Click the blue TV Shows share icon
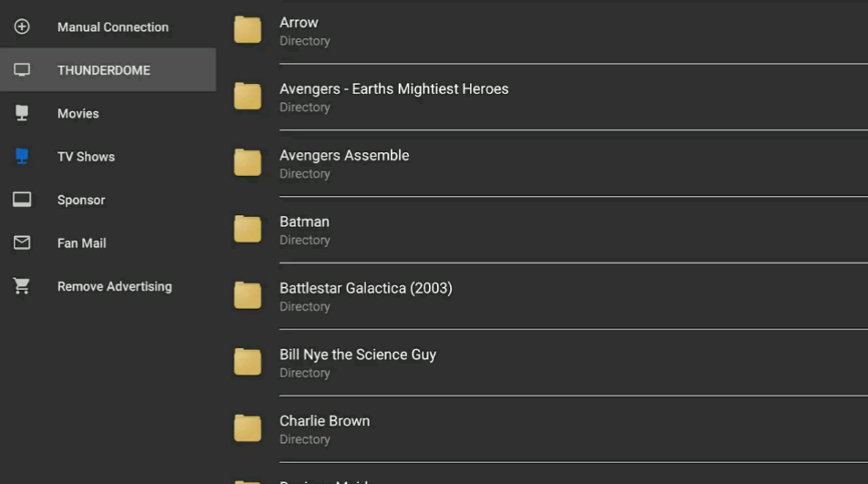This screenshot has height=484, width=868. click(x=22, y=156)
